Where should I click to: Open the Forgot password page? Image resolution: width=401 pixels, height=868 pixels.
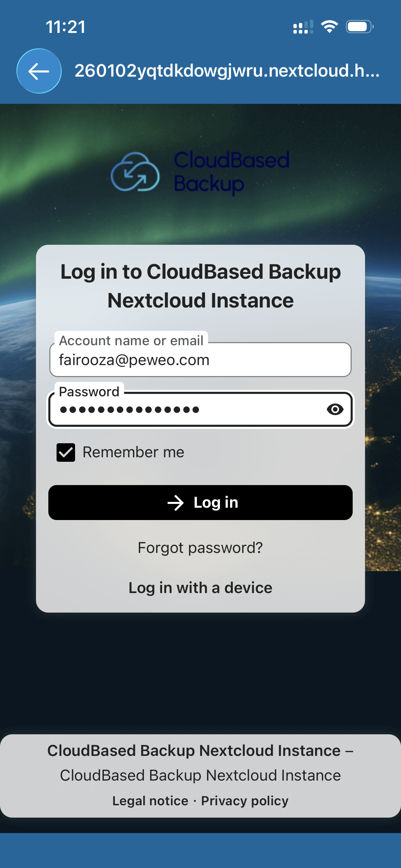[x=200, y=547]
